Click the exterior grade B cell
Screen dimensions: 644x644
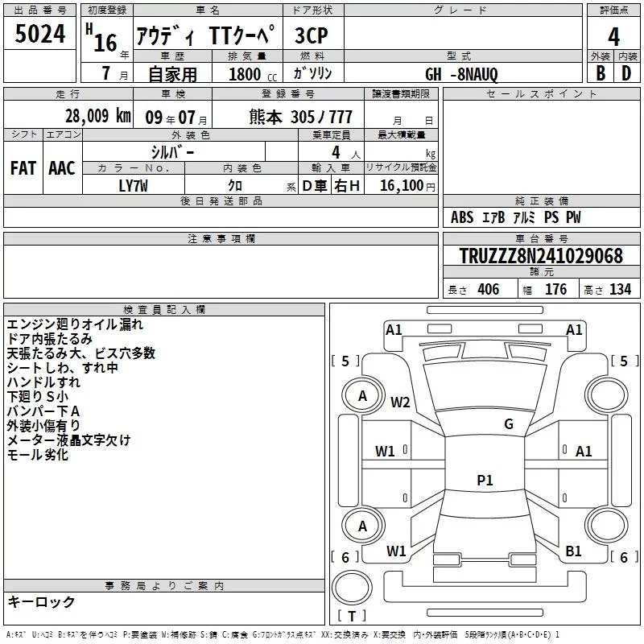click(x=600, y=72)
